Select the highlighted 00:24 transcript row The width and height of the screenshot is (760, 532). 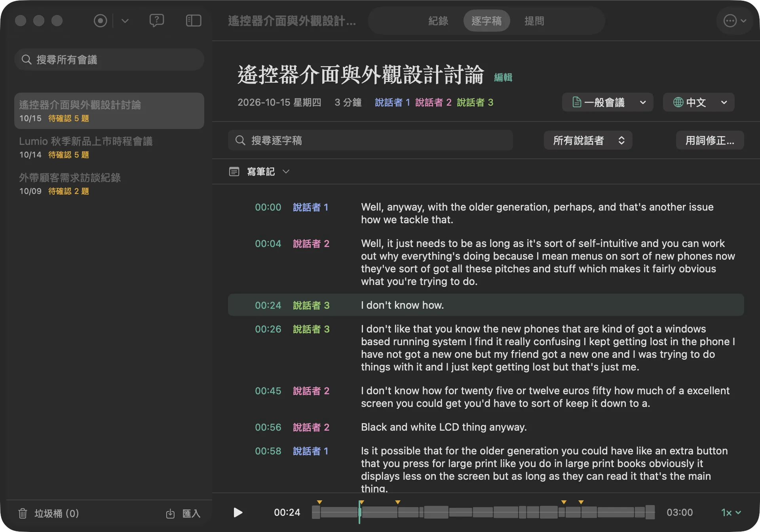click(486, 305)
